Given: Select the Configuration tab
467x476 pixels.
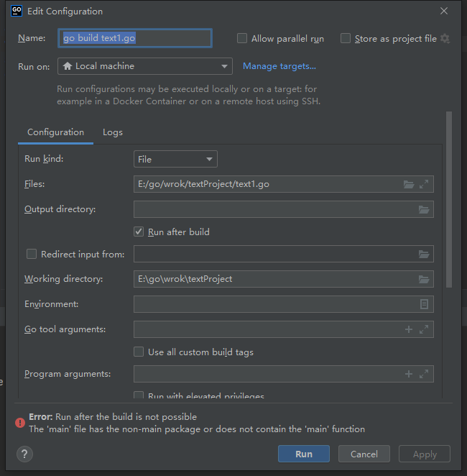Looking at the screenshot, I should [55, 132].
